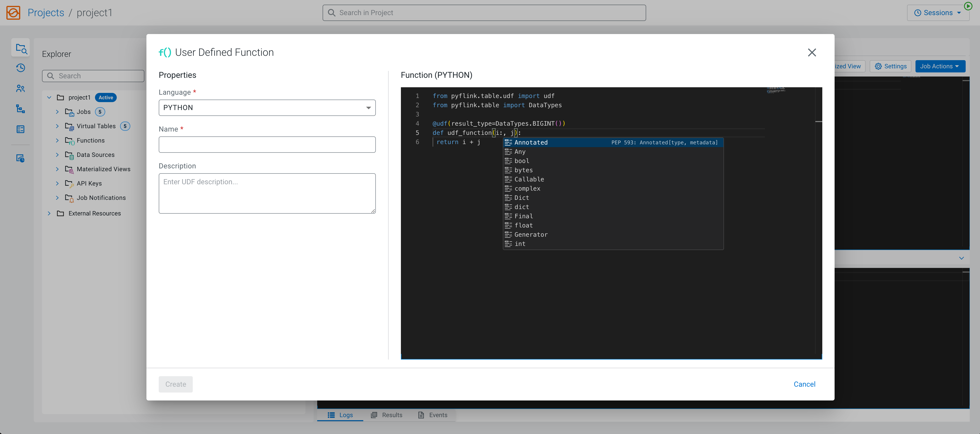Expand the Jobs folder in Explorer

57,112
